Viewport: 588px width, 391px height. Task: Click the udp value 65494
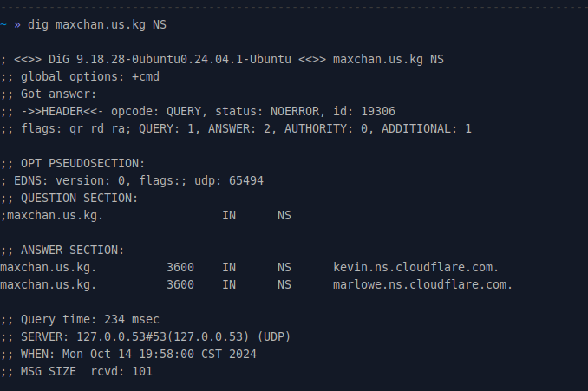(x=246, y=180)
